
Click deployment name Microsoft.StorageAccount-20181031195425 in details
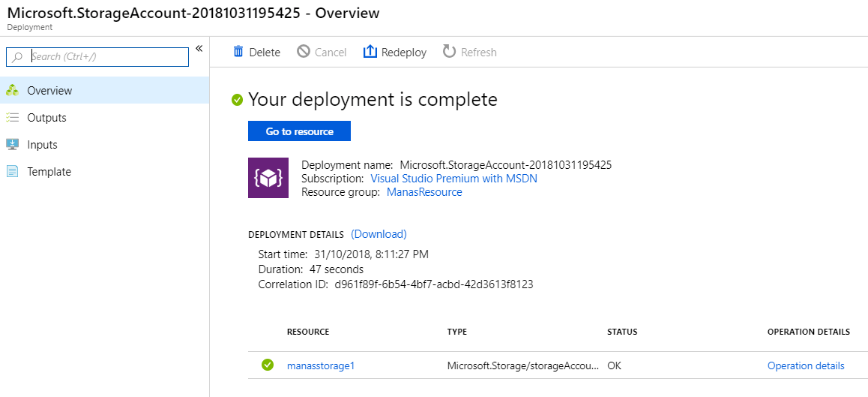505,164
